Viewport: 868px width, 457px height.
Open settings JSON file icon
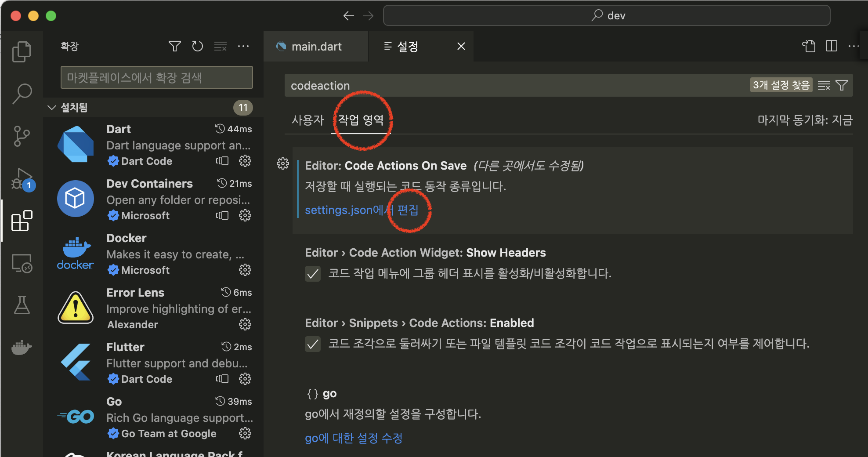point(809,46)
